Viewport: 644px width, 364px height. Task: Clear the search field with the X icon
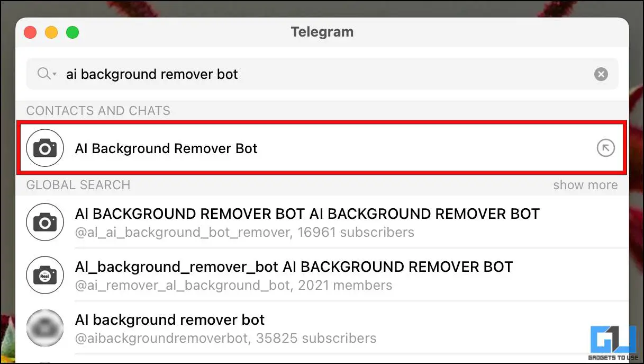(x=601, y=74)
